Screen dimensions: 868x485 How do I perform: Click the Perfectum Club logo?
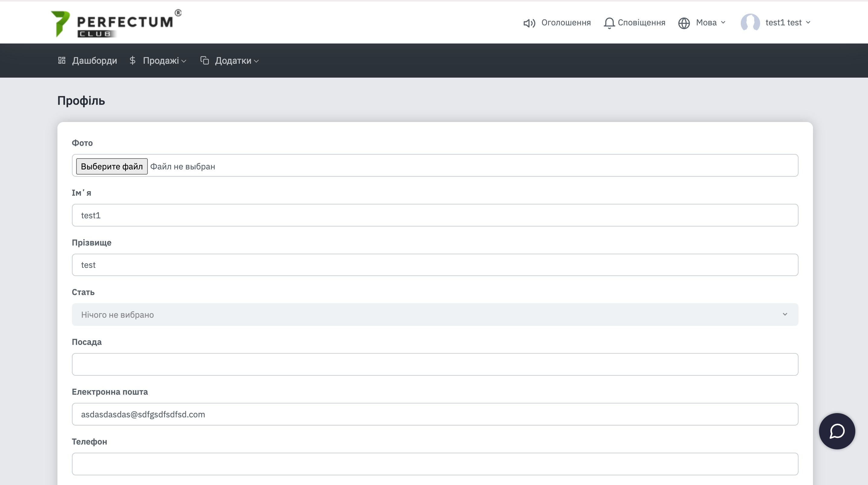coord(115,24)
